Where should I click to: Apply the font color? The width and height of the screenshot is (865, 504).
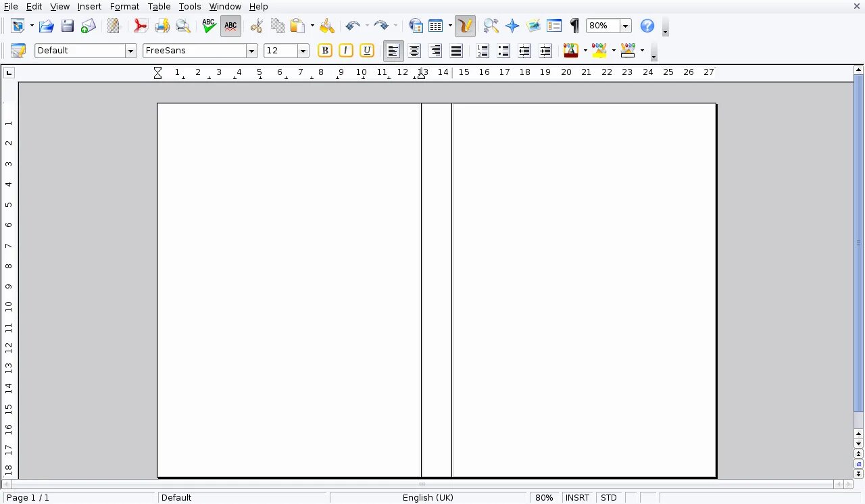571,51
